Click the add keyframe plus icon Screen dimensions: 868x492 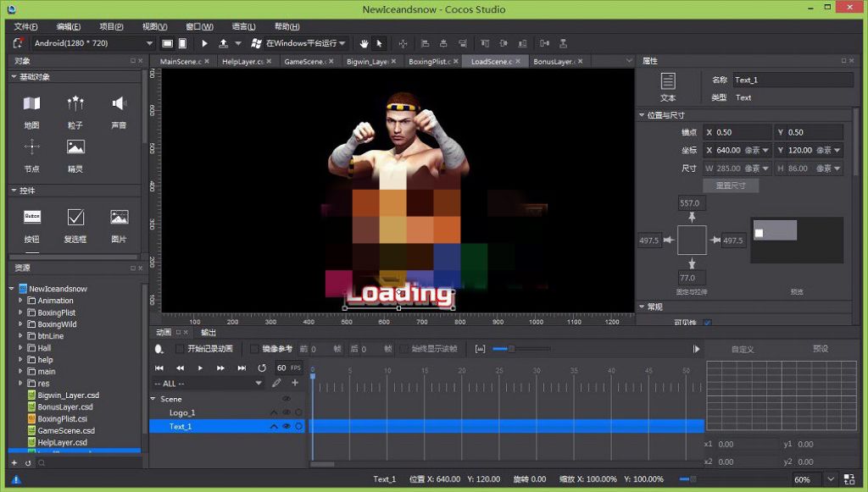point(295,383)
